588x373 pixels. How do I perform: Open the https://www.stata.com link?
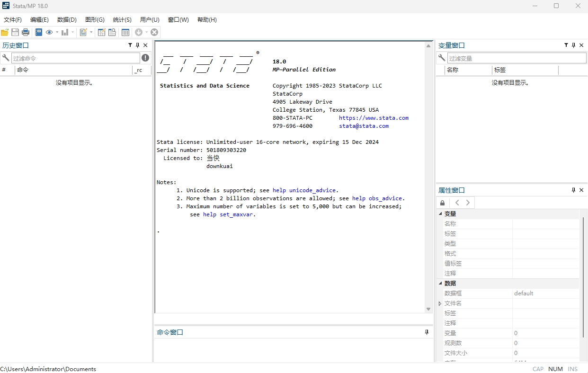(x=374, y=118)
